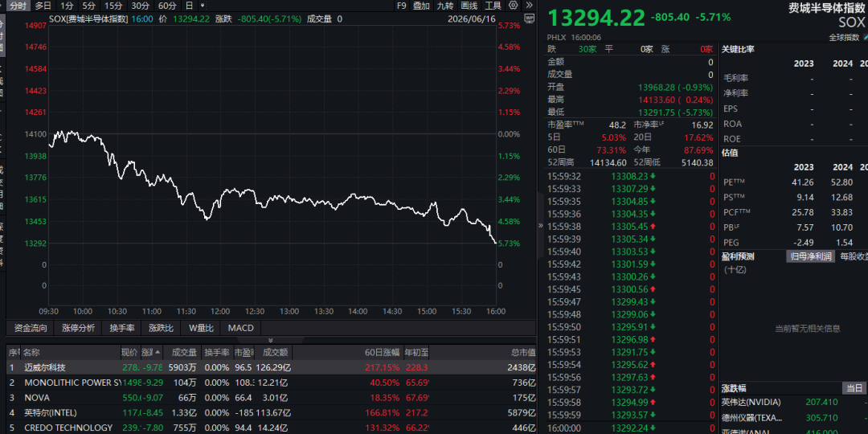Select the W量比 indicator tab
Viewport: 868px width, 434px height.
coord(201,328)
